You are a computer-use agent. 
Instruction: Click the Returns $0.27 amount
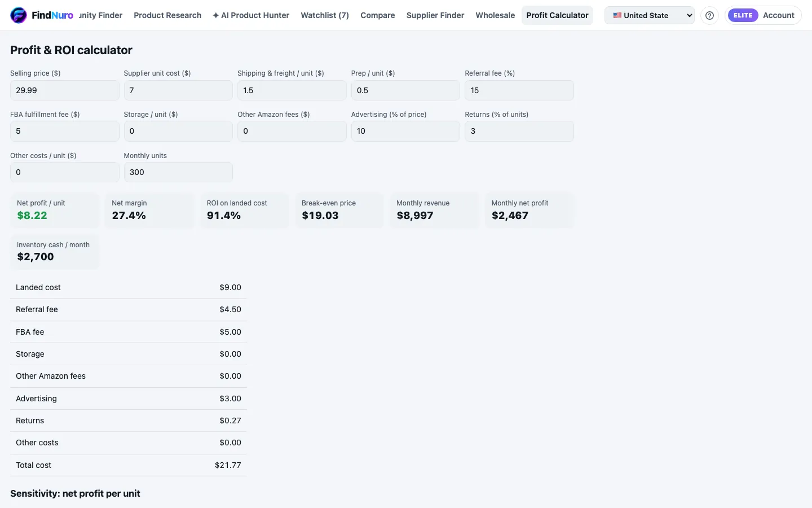(230, 421)
